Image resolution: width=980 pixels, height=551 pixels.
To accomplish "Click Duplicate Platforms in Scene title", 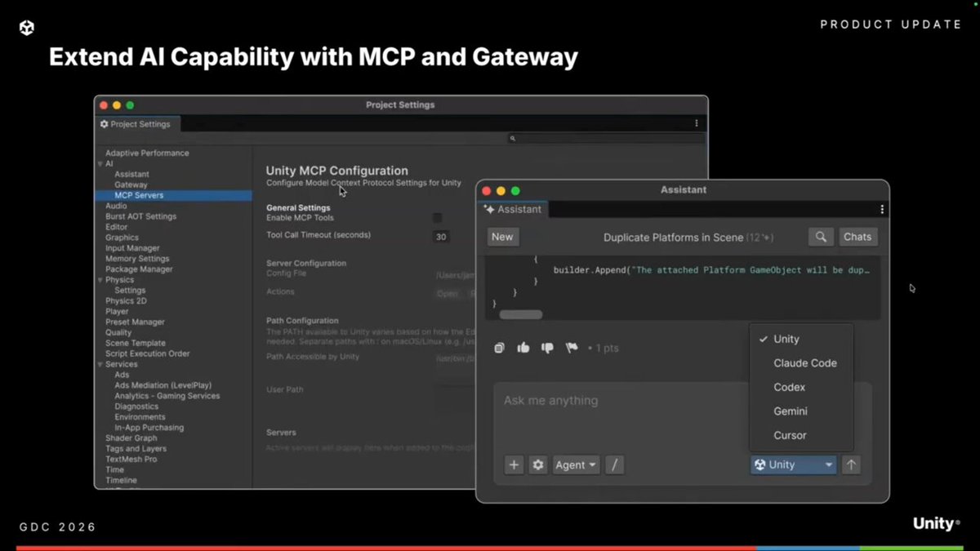I will point(673,238).
